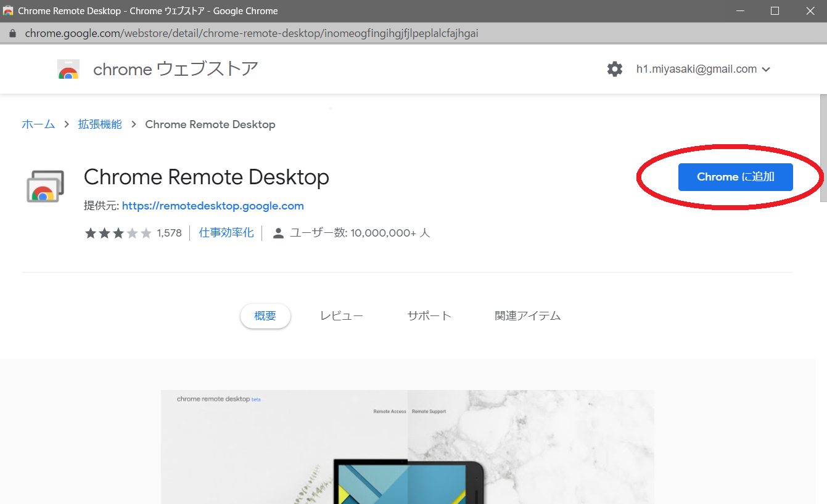
Task: Click the 仕事効率化 category link
Action: coord(226,233)
